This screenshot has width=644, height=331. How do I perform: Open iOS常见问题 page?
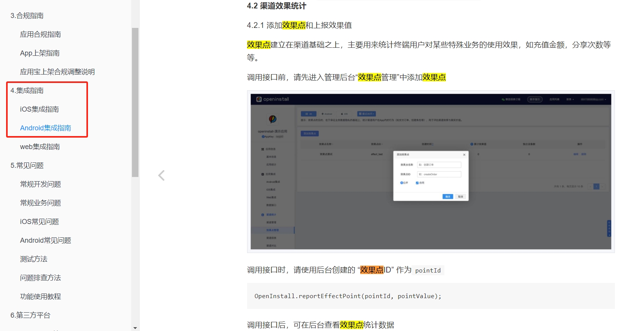[x=39, y=222]
